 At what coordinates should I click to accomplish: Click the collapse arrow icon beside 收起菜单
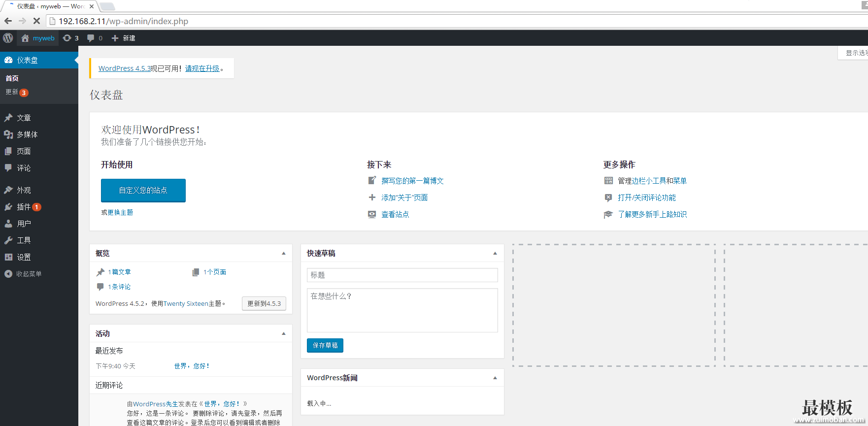[8, 274]
